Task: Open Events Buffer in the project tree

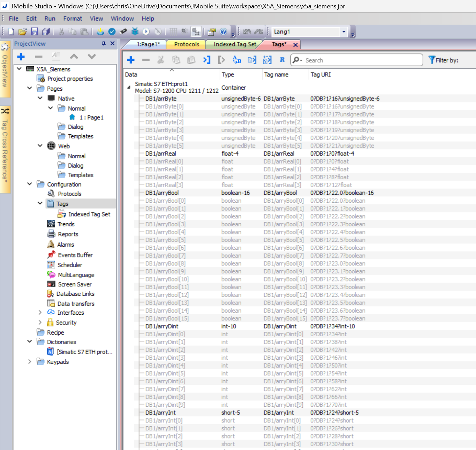Action: (75, 255)
